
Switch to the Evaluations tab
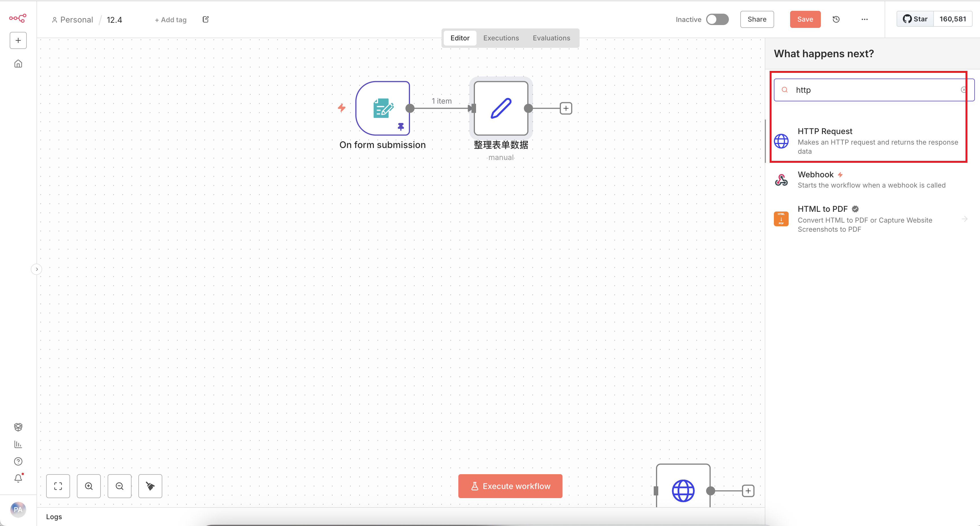tap(551, 38)
